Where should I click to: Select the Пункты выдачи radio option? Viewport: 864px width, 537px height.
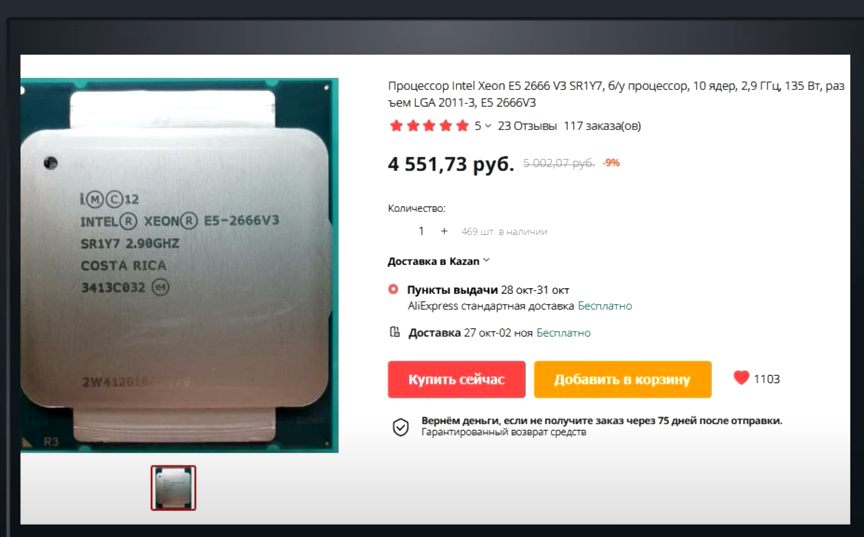[x=393, y=289]
